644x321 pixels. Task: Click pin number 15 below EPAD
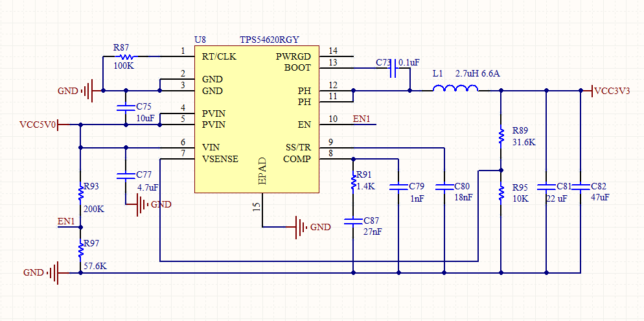point(257,206)
